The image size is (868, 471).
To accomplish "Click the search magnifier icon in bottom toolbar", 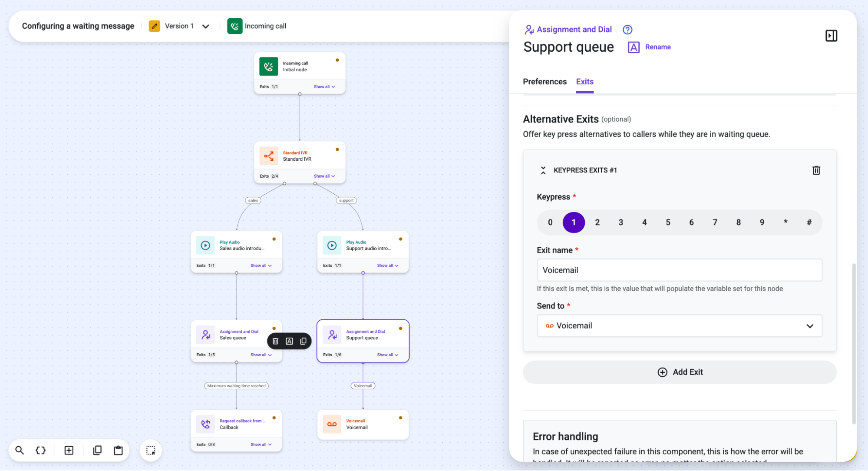I will tap(20, 450).
